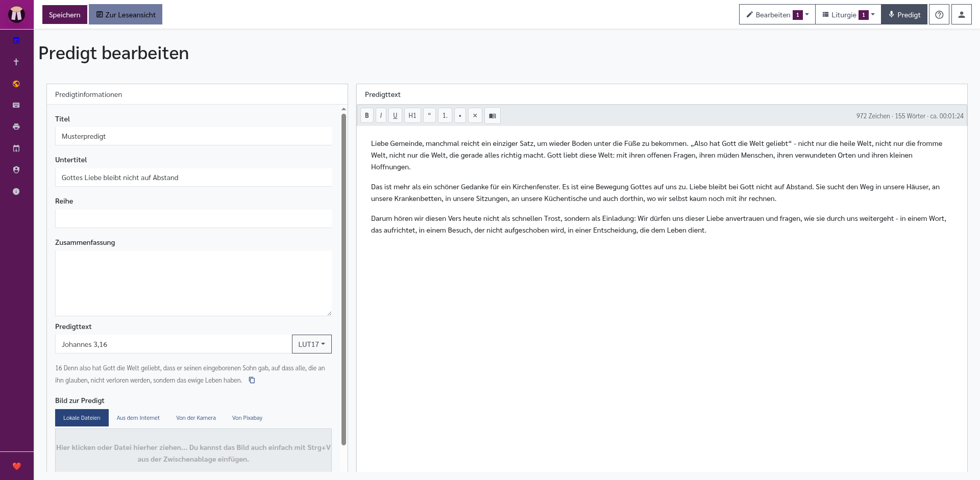Screen dimensions: 980x480
Task: Click the Predigtinformationen panel scrollbar
Action: pos(344,279)
